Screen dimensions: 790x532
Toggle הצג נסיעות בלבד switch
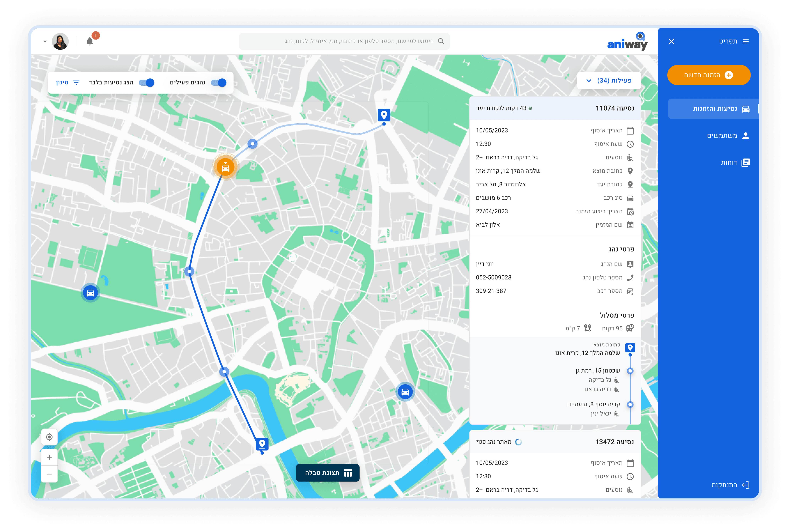pyautogui.click(x=146, y=82)
